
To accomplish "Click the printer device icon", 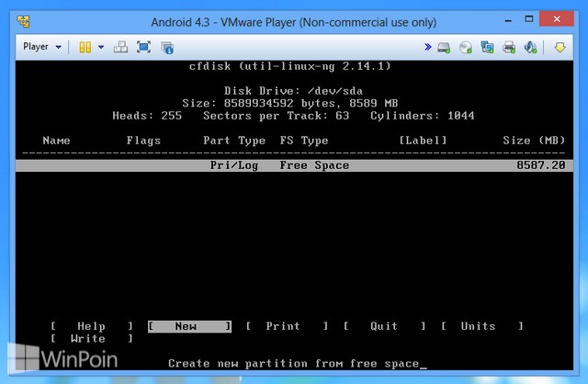I will point(509,48).
